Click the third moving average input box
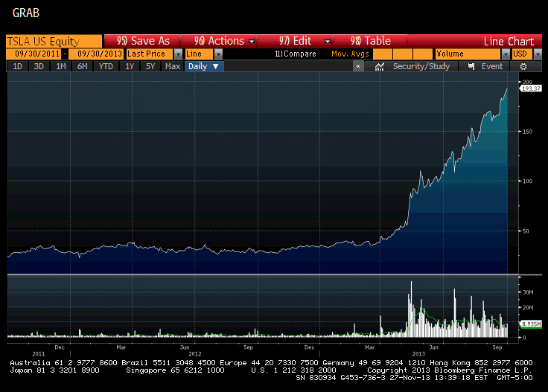Image resolution: width=548 pixels, height=392 pixels. pyautogui.click(x=423, y=54)
